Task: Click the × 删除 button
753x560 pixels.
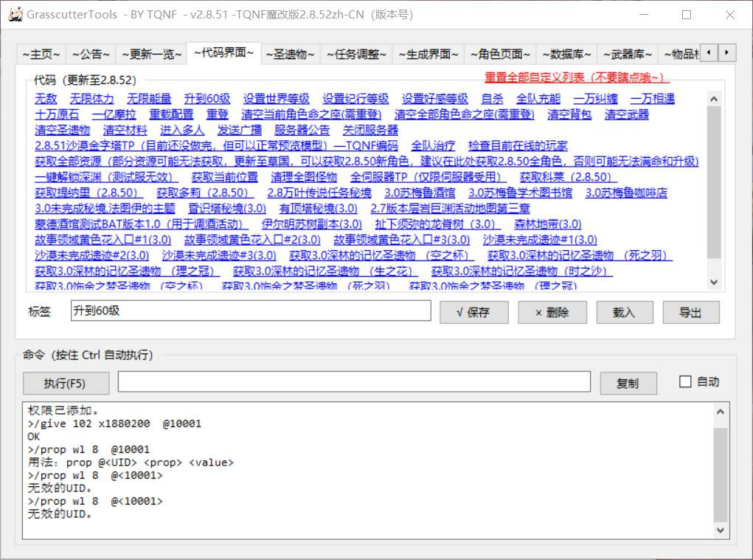Action: (552, 313)
